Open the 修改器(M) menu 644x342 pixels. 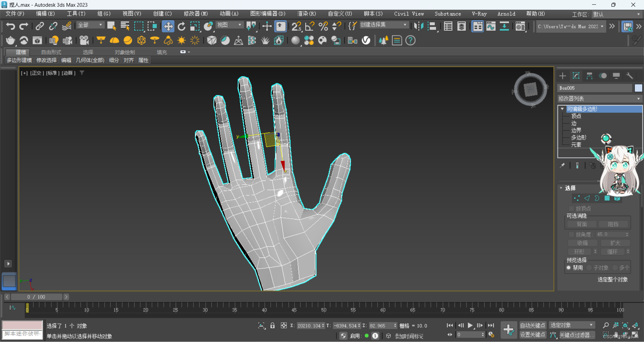(196, 14)
